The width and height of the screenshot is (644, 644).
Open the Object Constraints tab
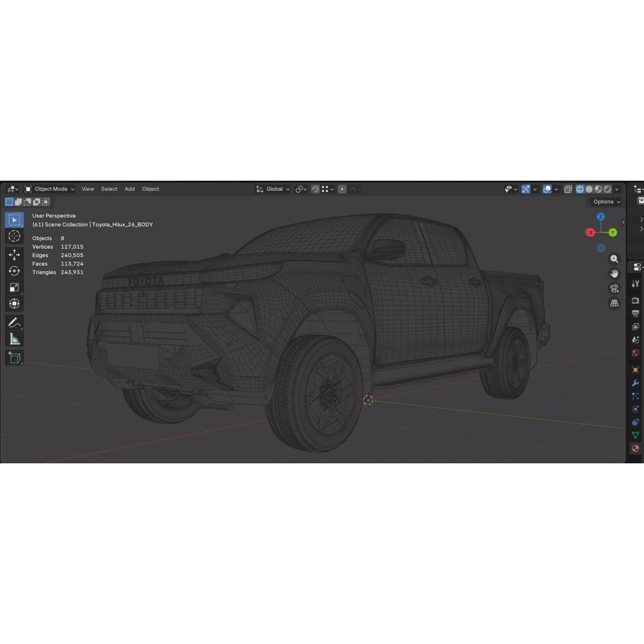(x=636, y=422)
